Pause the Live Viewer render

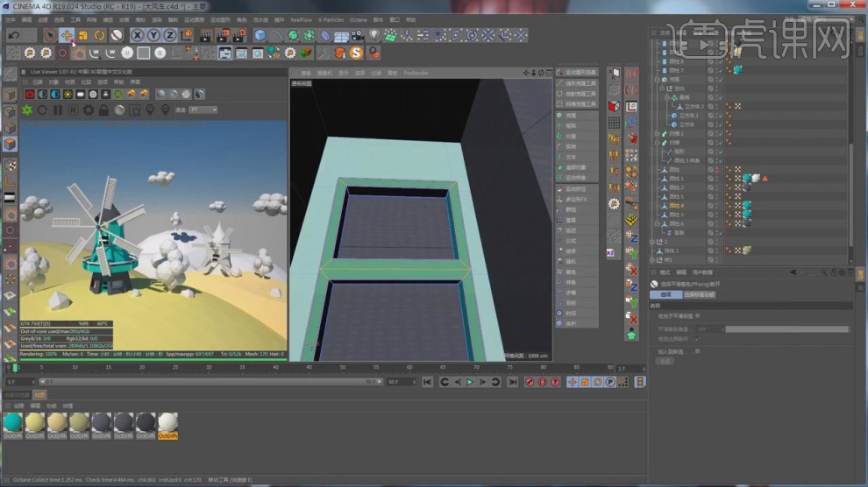pos(58,110)
